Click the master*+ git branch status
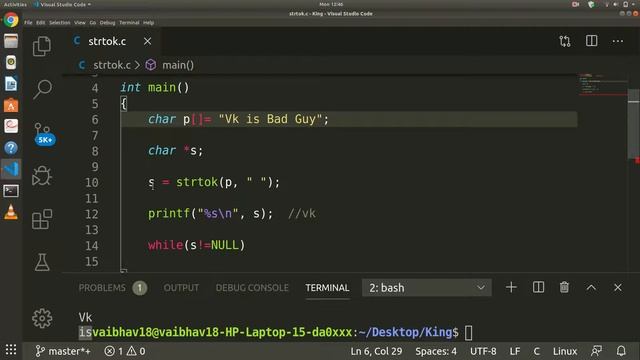This screenshot has width=640, height=360. coord(62,351)
